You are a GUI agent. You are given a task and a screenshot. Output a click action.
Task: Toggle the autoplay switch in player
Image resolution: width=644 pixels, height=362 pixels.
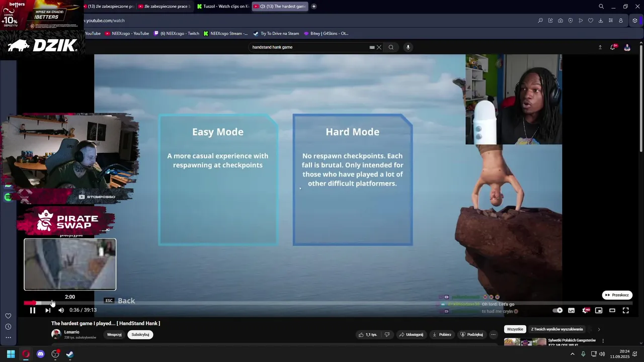pos(557,310)
